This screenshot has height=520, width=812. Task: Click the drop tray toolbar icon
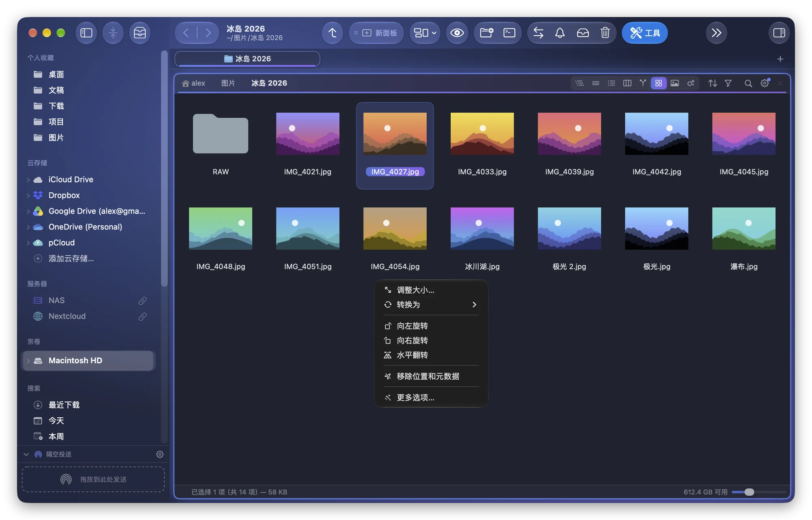pyautogui.click(x=583, y=33)
